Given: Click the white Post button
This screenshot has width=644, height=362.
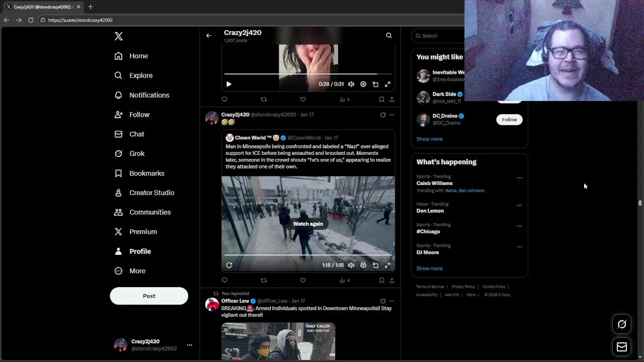Looking at the screenshot, I should click(x=149, y=296).
